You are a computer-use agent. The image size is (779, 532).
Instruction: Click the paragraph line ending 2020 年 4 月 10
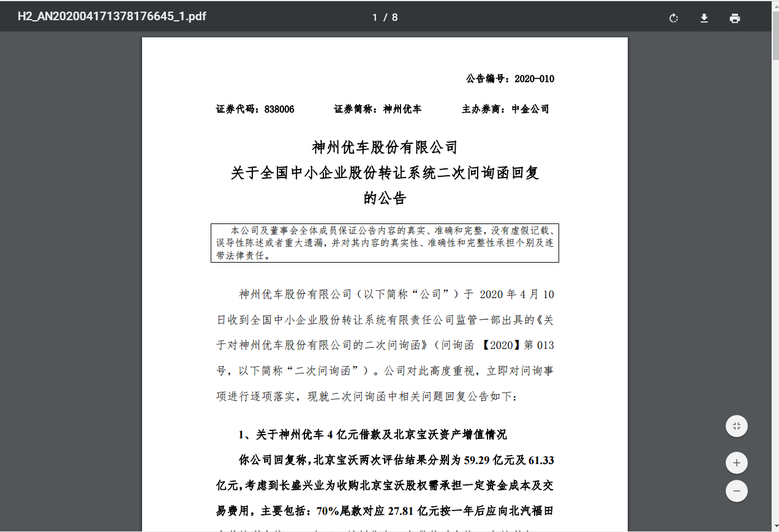[396, 294]
